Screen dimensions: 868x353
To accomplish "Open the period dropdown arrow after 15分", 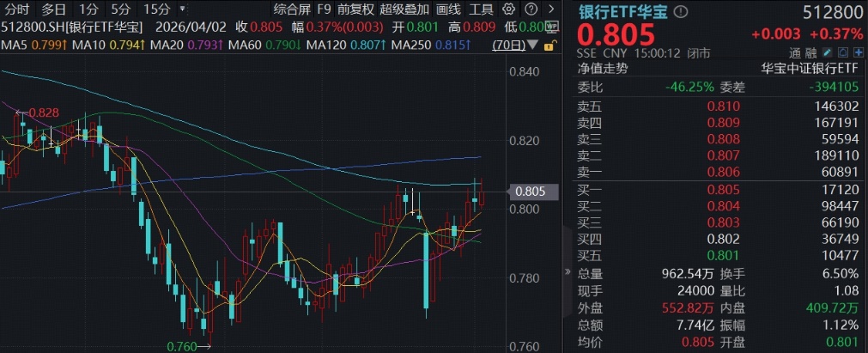I will click(x=183, y=10).
